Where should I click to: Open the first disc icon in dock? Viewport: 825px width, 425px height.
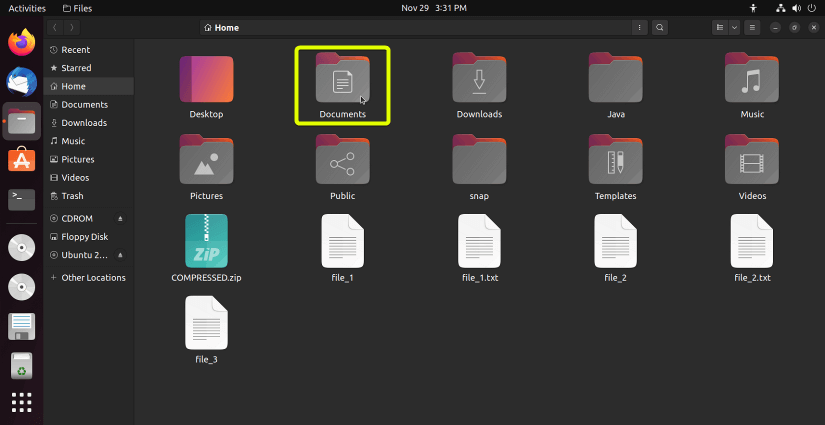tap(22, 247)
